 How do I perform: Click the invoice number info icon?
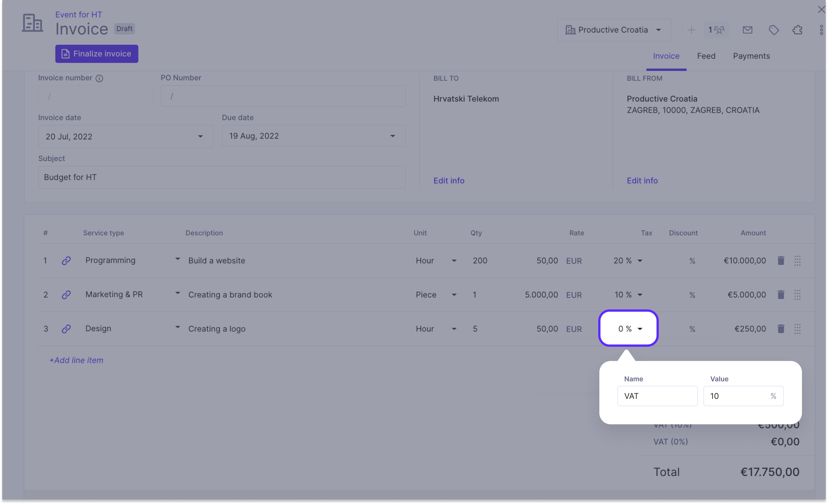[x=99, y=78]
